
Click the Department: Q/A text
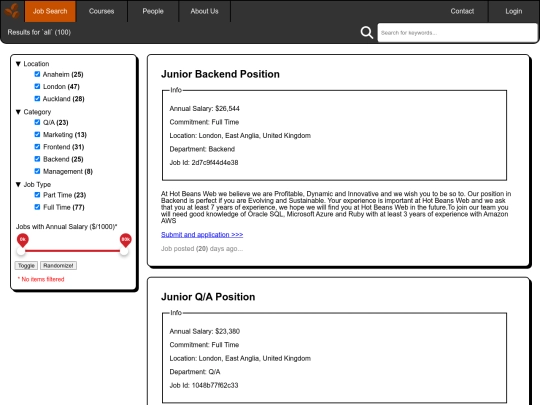195,372
